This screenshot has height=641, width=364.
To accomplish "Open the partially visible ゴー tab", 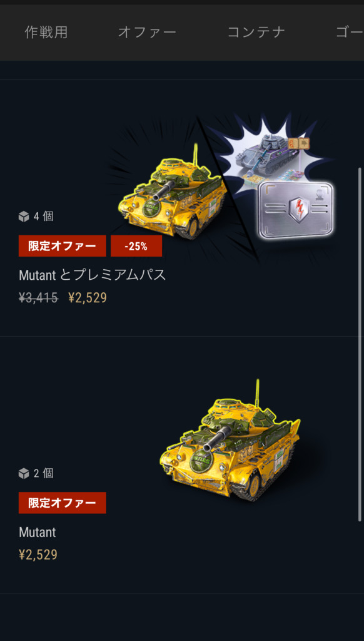I will pos(349,33).
